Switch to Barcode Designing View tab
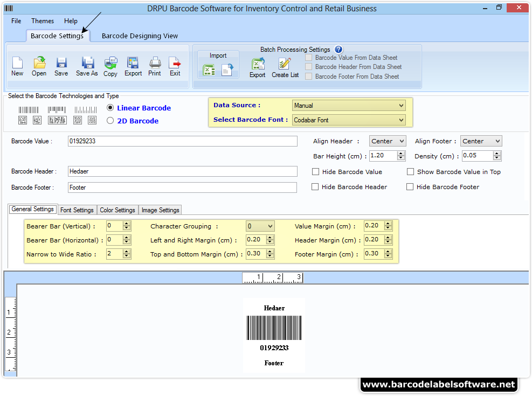Image resolution: width=532 pixels, height=396 pixels. pyautogui.click(x=140, y=36)
